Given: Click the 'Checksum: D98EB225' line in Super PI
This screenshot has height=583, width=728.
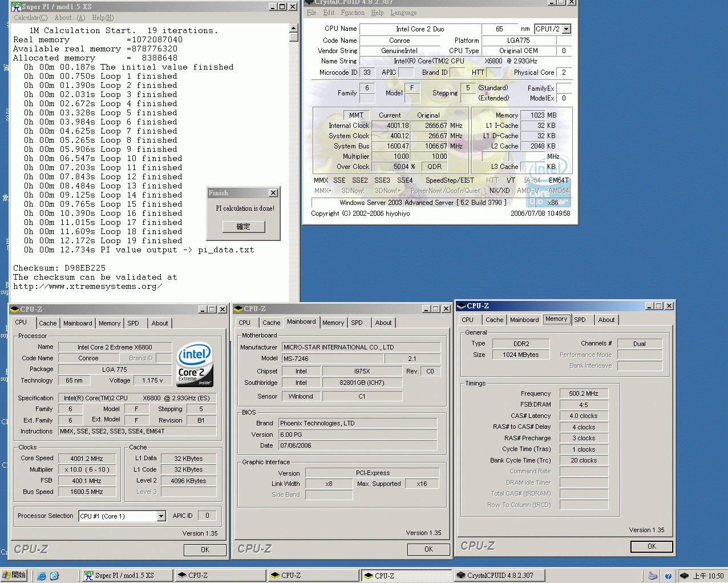Looking at the screenshot, I should (59, 268).
